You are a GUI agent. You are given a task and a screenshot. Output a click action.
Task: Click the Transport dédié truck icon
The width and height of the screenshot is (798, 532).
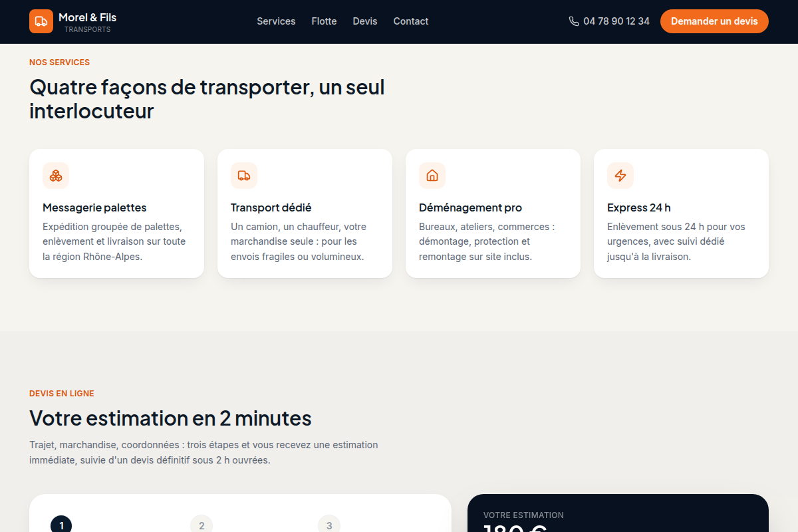244,176
